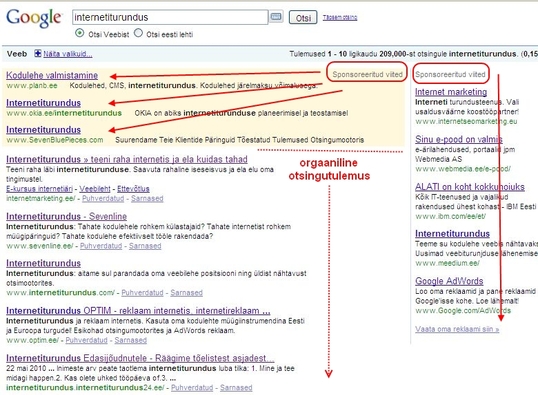Expand options with plus icon beside Näita valikuid

pos(37,54)
